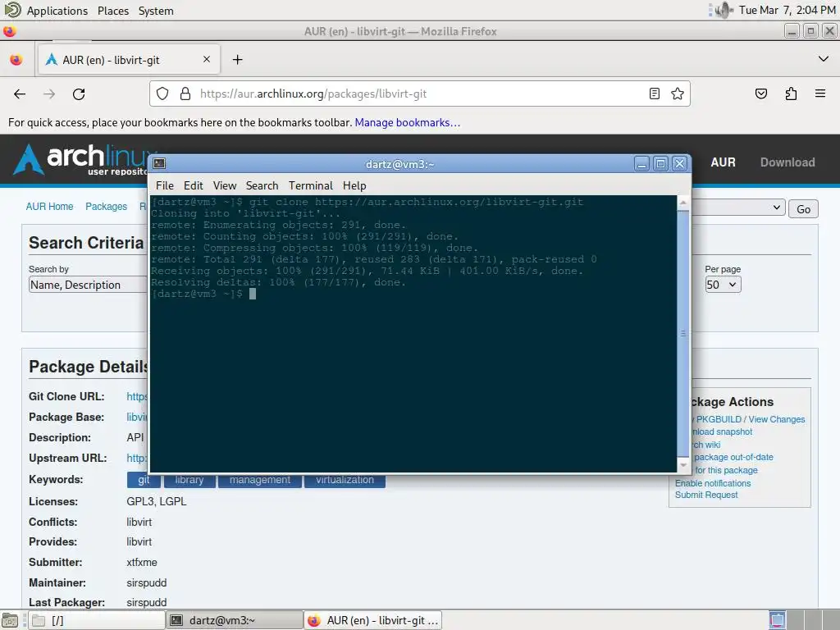
Task: Switch to the [/] file manager taskbar item
Action: (x=97, y=620)
